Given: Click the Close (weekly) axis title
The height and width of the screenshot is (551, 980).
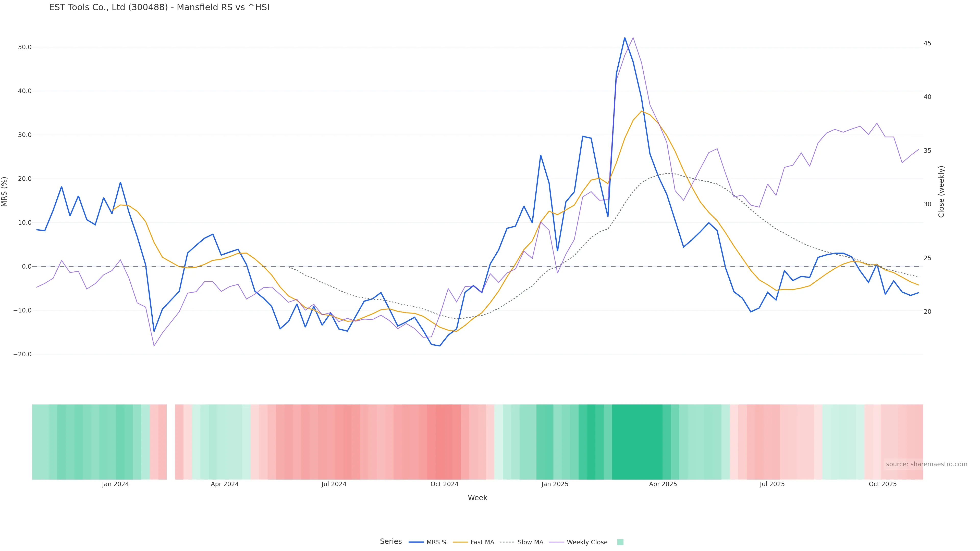Looking at the screenshot, I should point(941,192).
